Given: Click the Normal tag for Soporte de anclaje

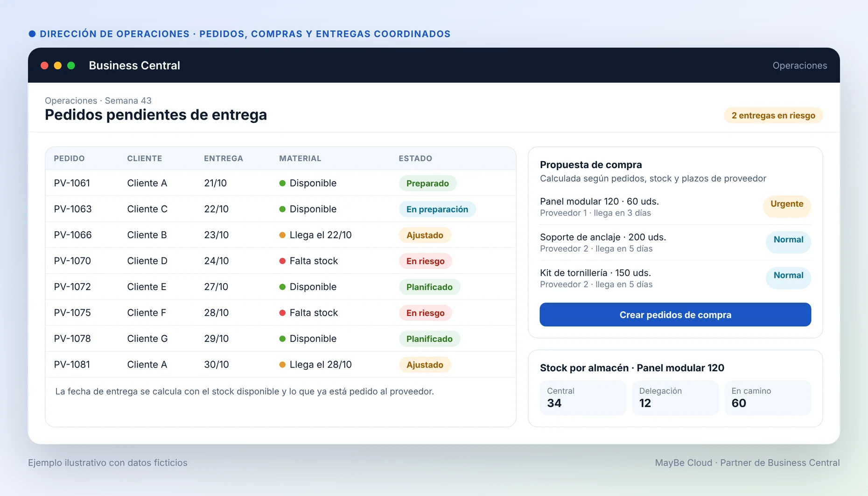Looking at the screenshot, I should coord(788,241).
